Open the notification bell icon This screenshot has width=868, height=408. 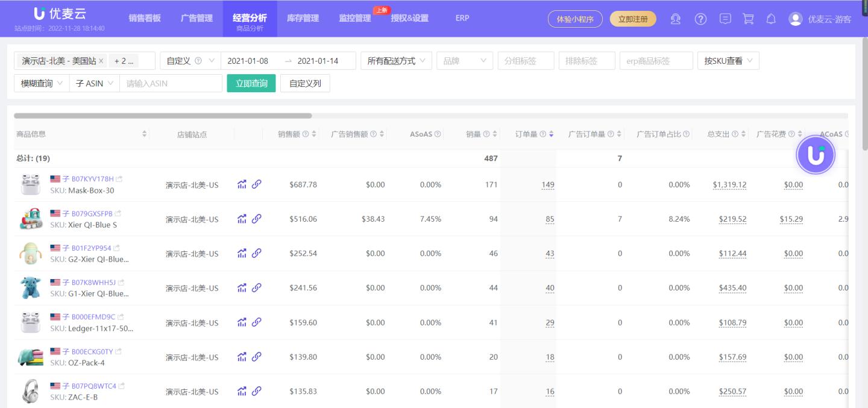click(771, 19)
